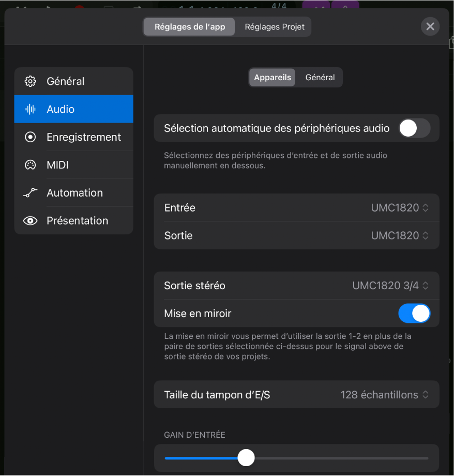
Task: Switch to the Réglages Projet tab
Action: [274, 26]
